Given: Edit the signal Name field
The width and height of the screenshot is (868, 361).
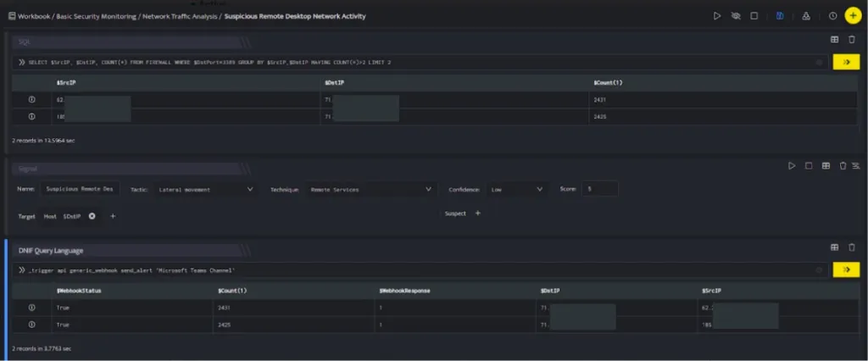Looking at the screenshot, I should coord(80,189).
